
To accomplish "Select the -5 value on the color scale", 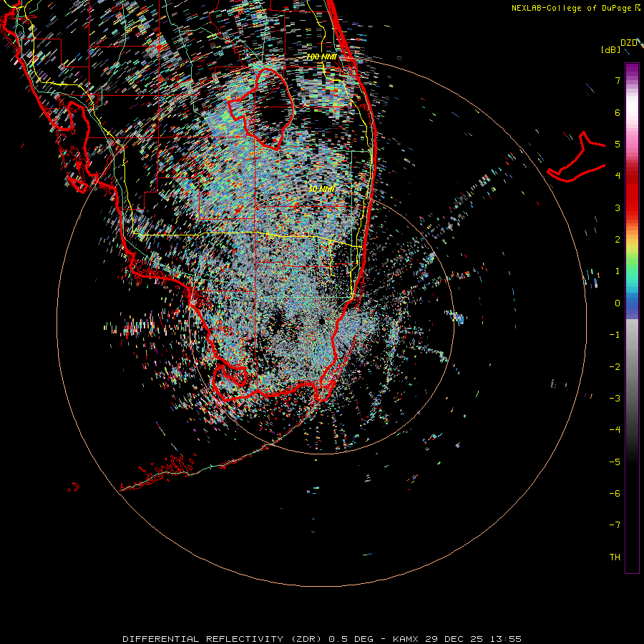I will pyautogui.click(x=615, y=462).
